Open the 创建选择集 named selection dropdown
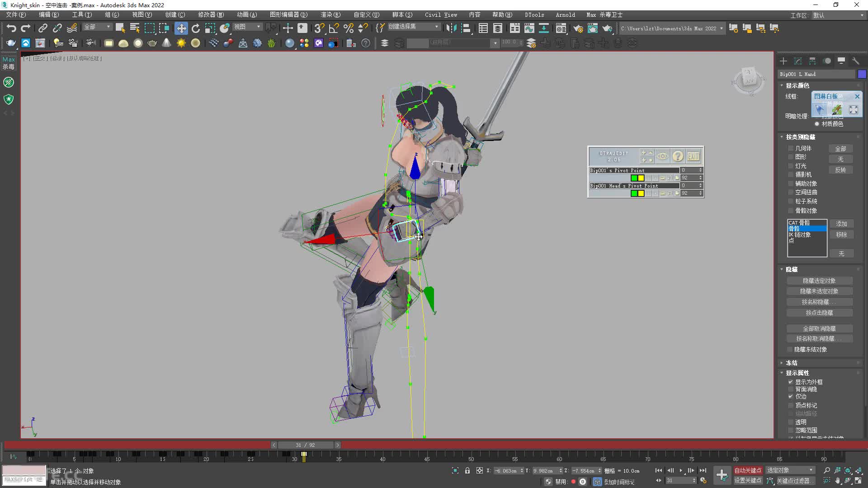868x488 pixels. (x=414, y=27)
